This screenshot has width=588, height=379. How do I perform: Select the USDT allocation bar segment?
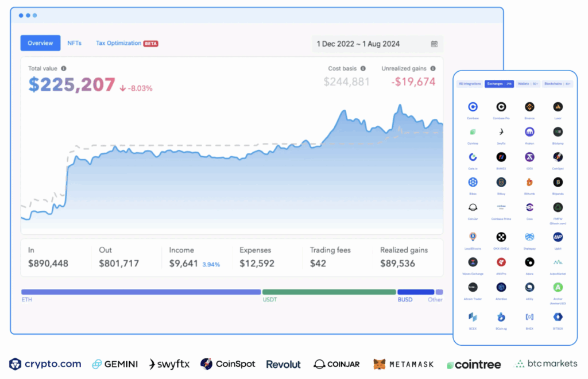(329, 292)
